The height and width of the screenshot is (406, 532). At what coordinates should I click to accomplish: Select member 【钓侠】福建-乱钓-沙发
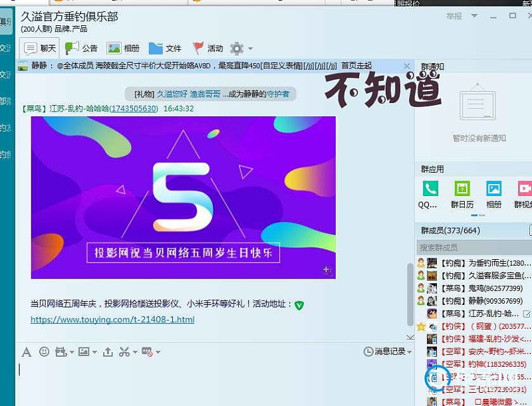(474, 339)
